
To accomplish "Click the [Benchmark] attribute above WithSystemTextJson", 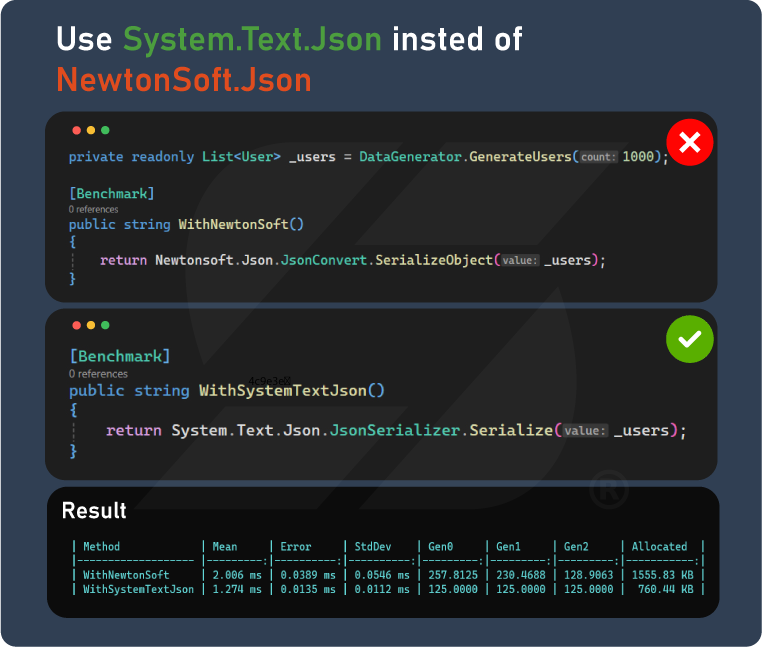I will pyautogui.click(x=120, y=356).
